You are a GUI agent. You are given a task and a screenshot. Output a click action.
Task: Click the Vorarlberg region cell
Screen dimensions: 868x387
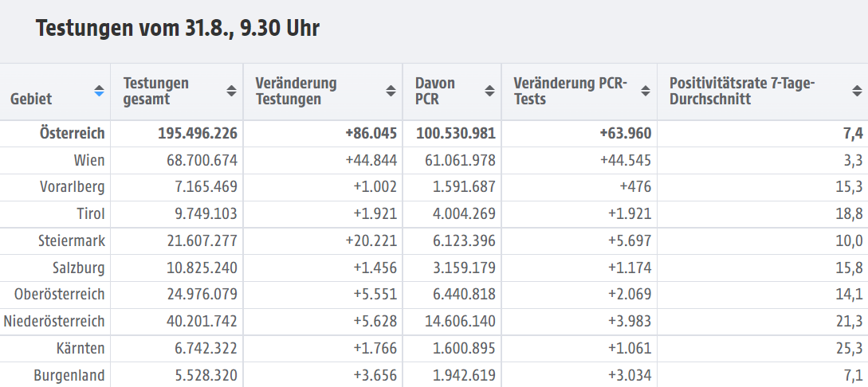(72, 187)
